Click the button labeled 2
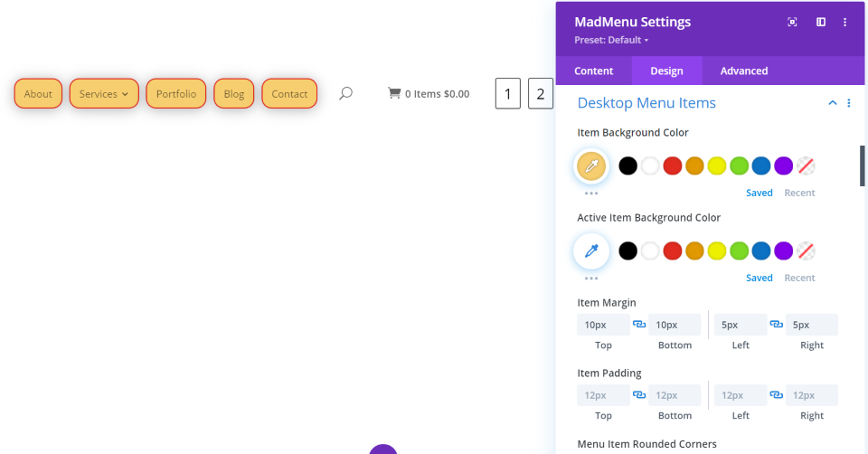The image size is (868, 454). [541, 93]
